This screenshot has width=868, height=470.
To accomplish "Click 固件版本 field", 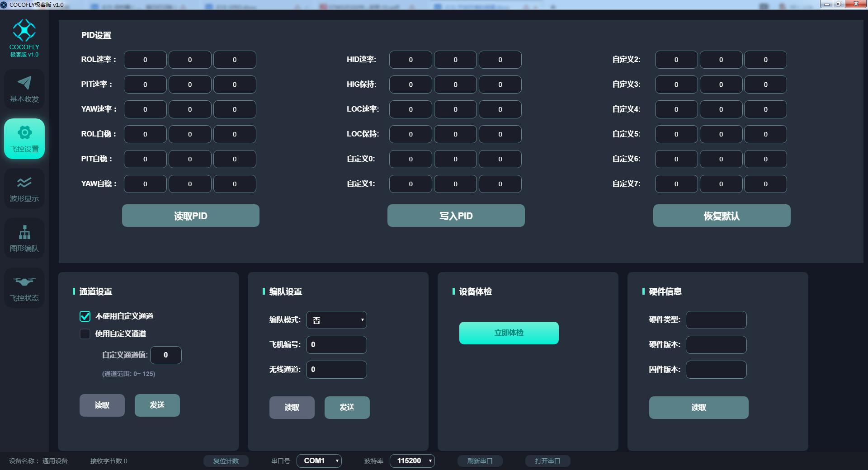I will (x=716, y=370).
